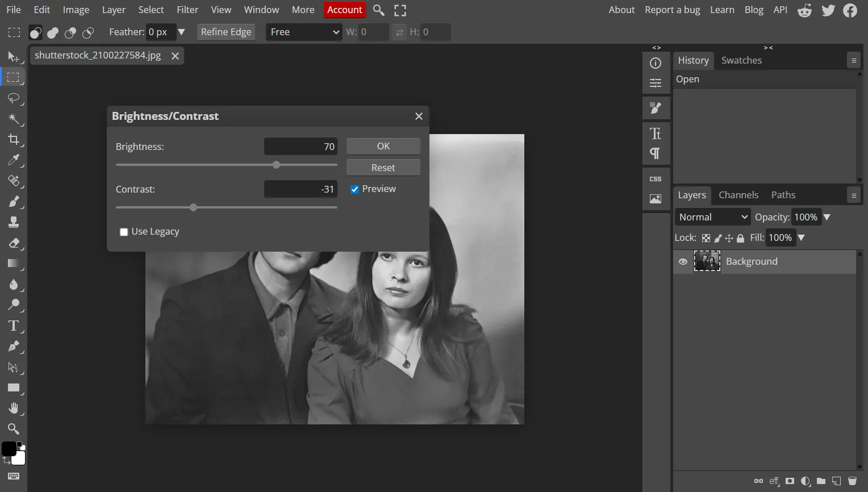The width and height of the screenshot is (868, 492).
Task: Select the Brush tool
Action: click(14, 202)
